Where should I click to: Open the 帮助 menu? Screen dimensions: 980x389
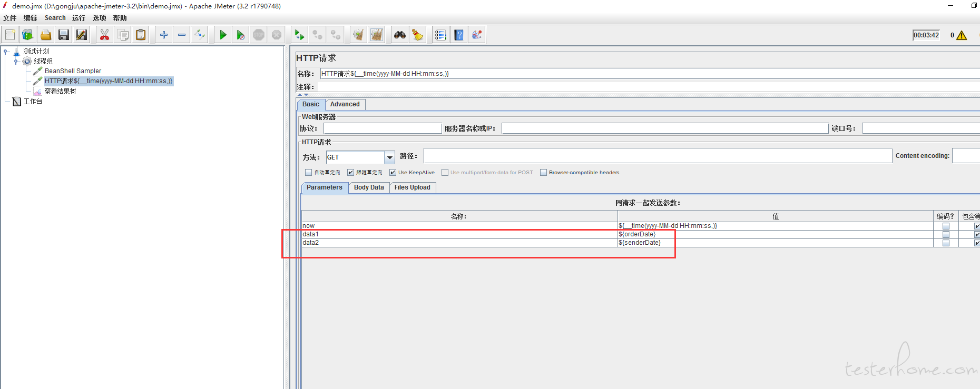(120, 18)
